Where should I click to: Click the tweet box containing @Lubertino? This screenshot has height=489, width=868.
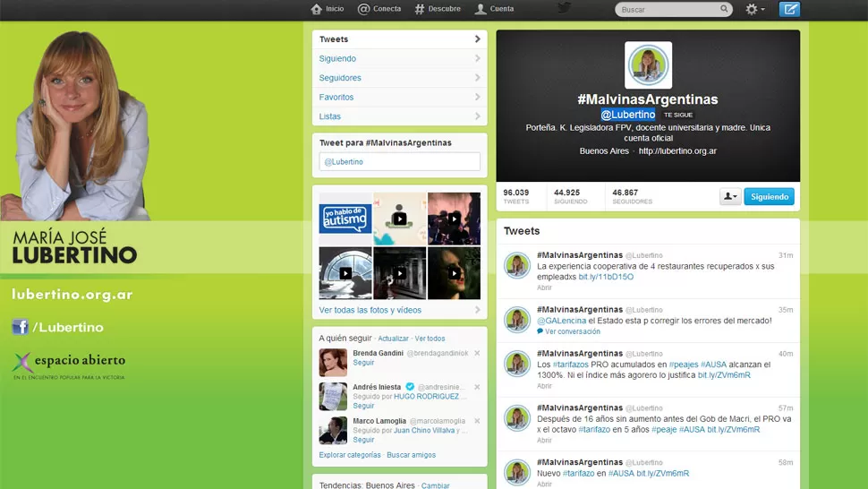point(399,162)
